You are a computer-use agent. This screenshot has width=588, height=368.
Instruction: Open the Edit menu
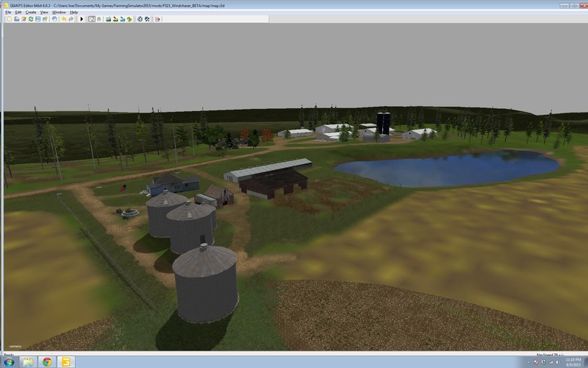[18, 13]
